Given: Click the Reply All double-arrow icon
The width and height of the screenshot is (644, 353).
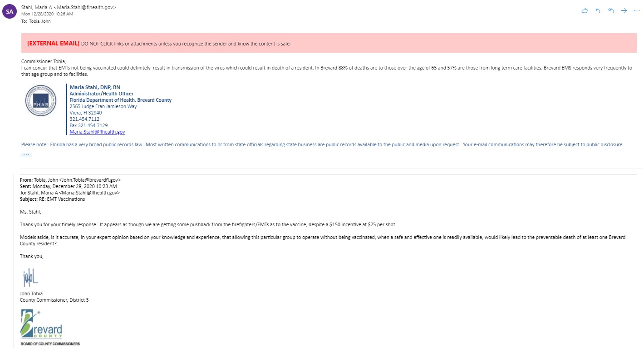Looking at the screenshot, I should point(611,10).
